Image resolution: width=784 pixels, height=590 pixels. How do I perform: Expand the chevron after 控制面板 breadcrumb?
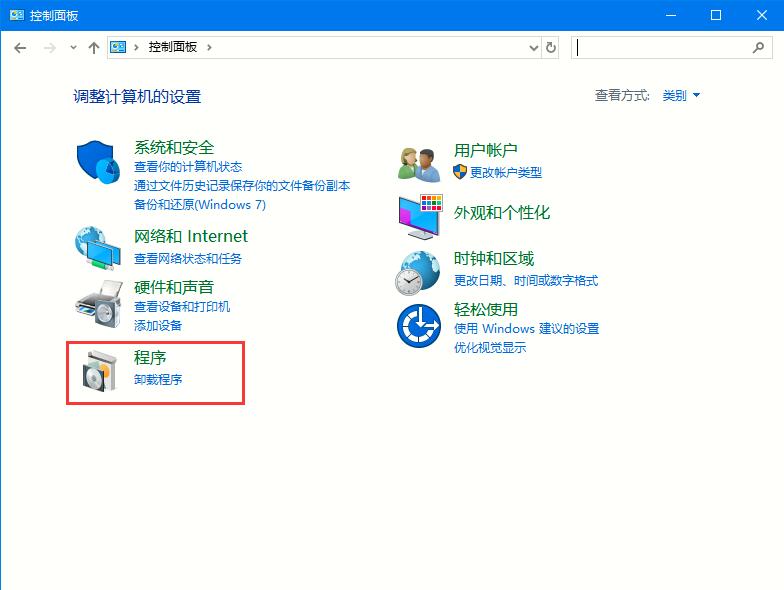click(x=209, y=47)
